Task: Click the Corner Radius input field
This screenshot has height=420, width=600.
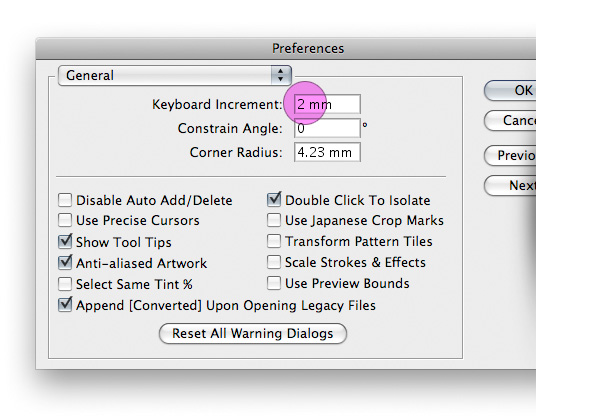Action: (x=327, y=152)
